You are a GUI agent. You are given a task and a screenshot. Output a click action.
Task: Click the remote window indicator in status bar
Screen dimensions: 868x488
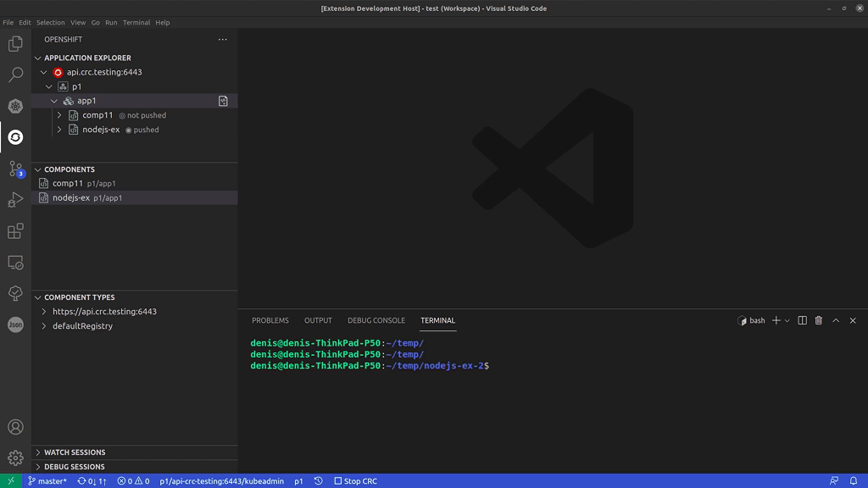click(11, 481)
